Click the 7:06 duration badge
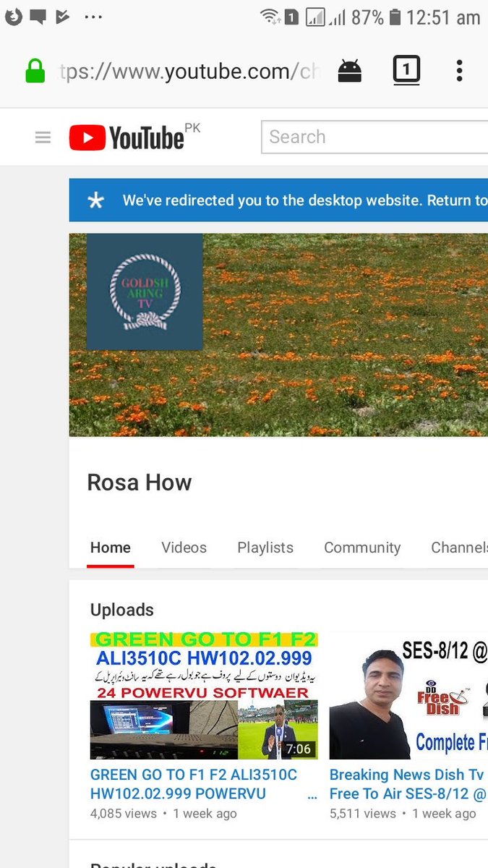Image resolution: width=488 pixels, height=868 pixels. 299,749
